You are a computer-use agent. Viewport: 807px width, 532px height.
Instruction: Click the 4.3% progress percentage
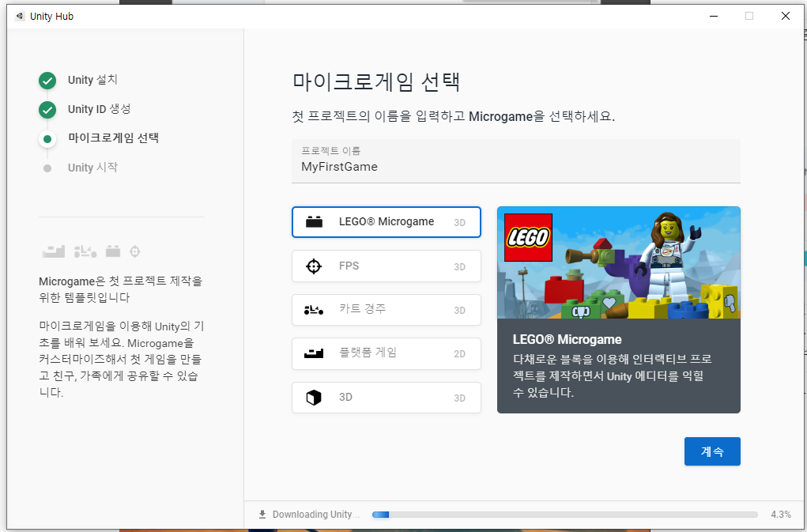pyautogui.click(x=781, y=515)
